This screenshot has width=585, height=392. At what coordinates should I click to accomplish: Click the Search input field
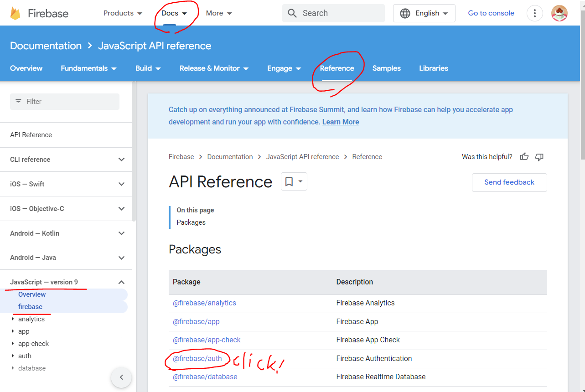(333, 13)
